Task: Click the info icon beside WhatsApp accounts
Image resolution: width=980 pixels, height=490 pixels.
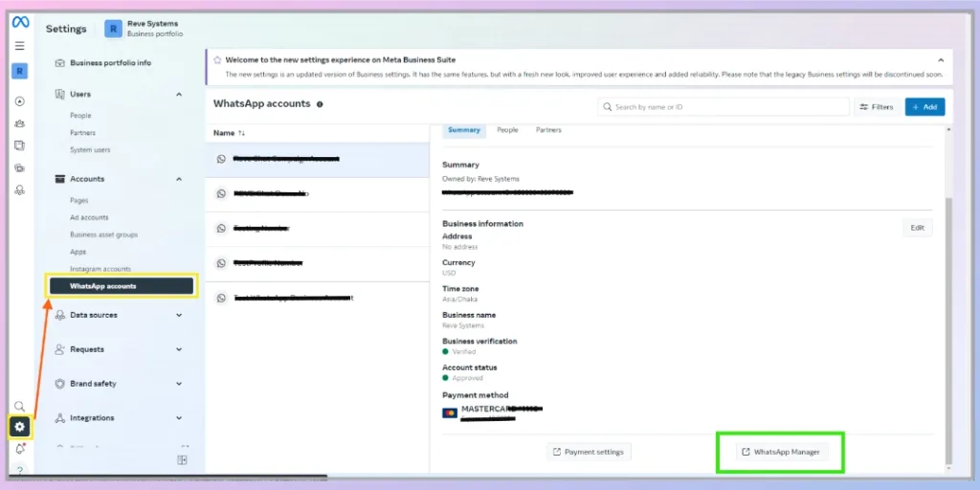Action: click(320, 104)
